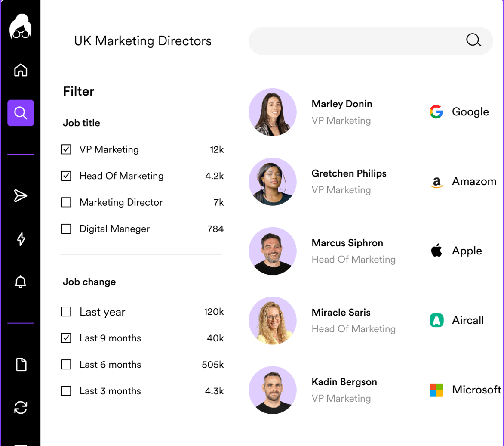Click the magnifier icon in search bar
Viewport: 504px width, 446px height.
click(x=473, y=40)
